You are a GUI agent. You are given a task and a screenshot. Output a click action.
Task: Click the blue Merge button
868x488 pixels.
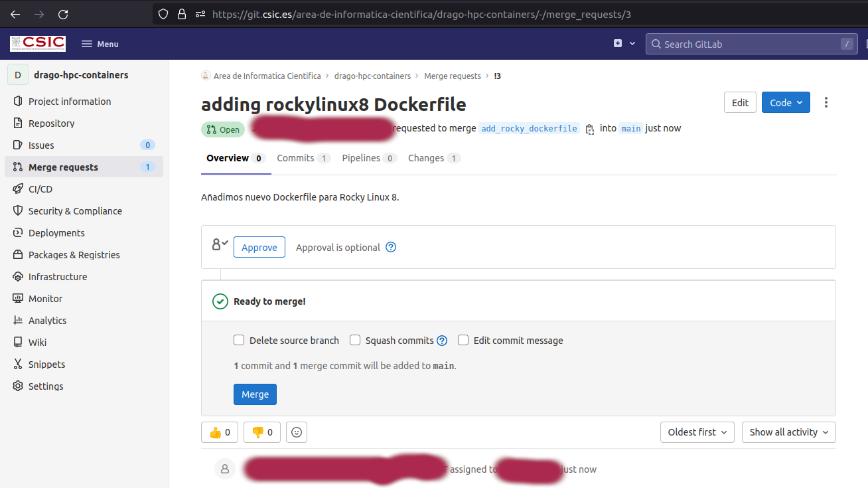(x=255, y=394)
